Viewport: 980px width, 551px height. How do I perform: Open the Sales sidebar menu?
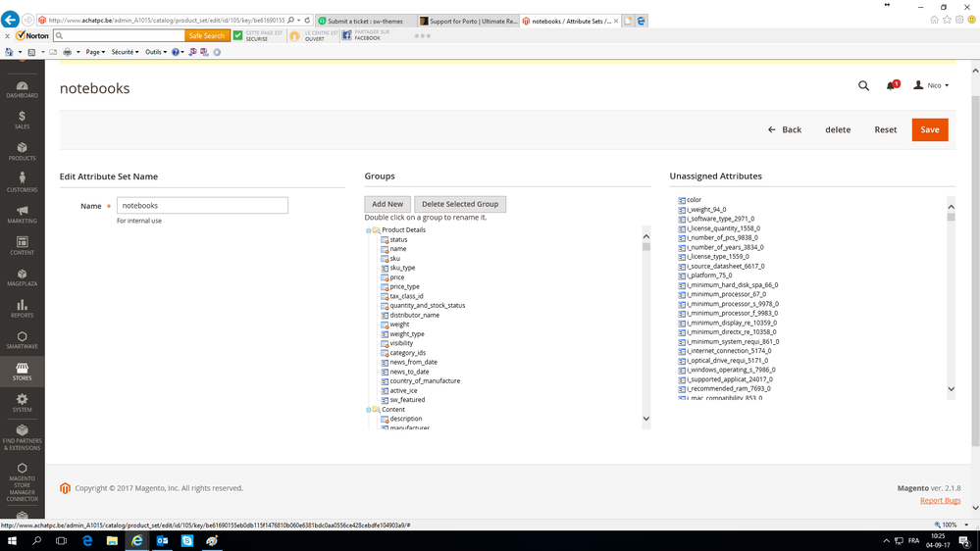tap(22, 120)
